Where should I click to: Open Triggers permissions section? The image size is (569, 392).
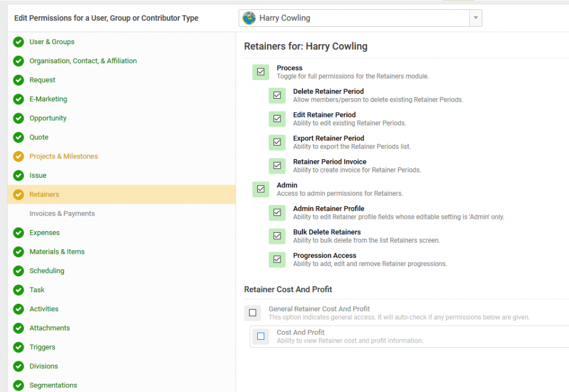42,347
